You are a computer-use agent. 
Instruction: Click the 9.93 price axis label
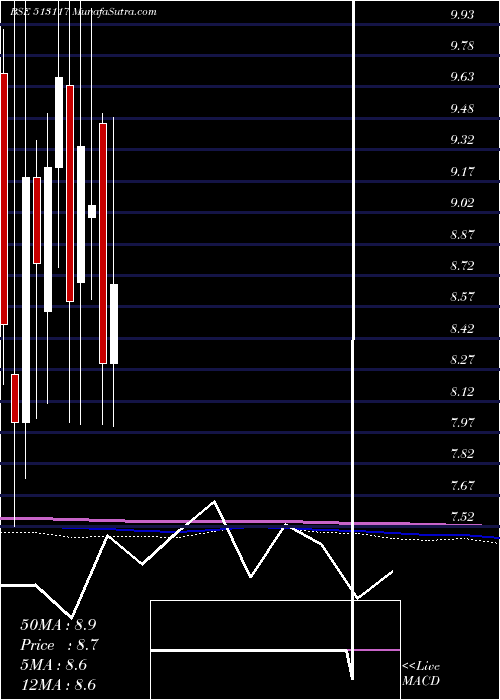(462, 15)
